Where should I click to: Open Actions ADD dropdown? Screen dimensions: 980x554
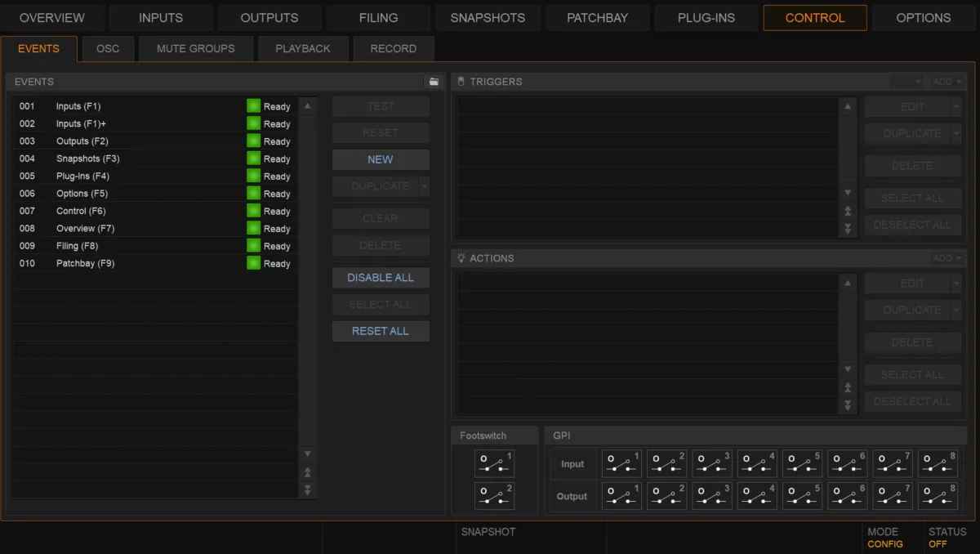(x=947, y=258)
